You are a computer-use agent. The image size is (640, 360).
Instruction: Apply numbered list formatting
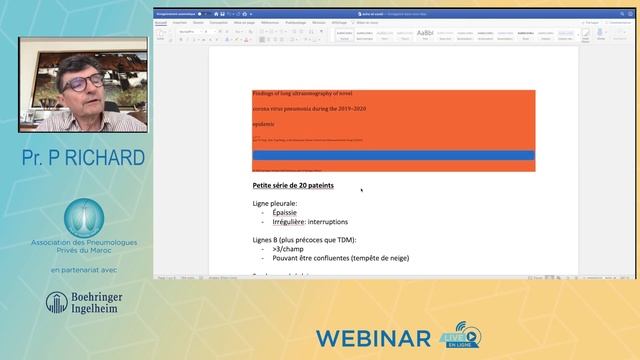271,32
